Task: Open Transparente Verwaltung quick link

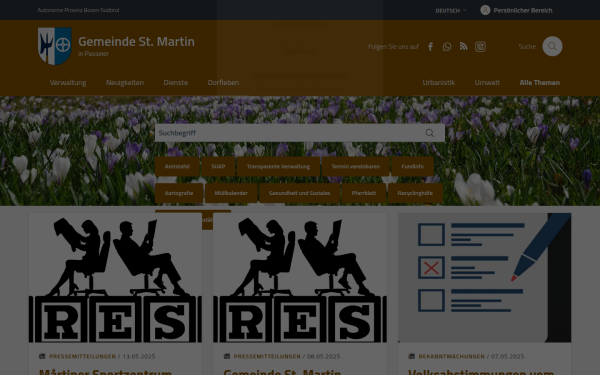Action: (278, 166)
